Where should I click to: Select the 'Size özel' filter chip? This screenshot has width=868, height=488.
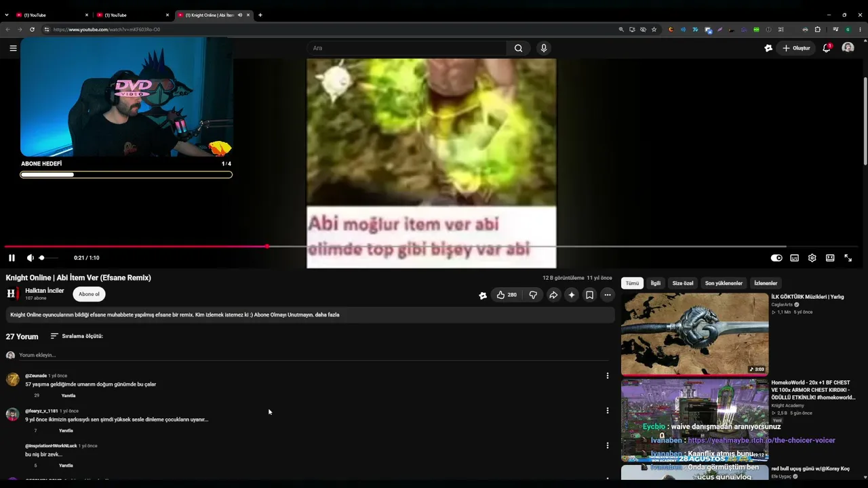[x=683, y=283]
